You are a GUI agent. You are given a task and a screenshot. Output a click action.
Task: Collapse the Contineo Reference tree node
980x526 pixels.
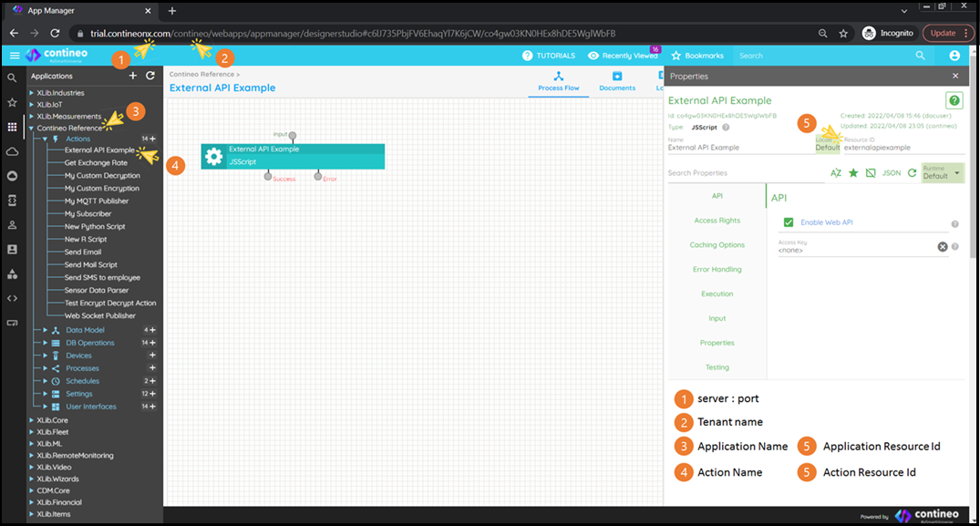(x=32, y=129)
